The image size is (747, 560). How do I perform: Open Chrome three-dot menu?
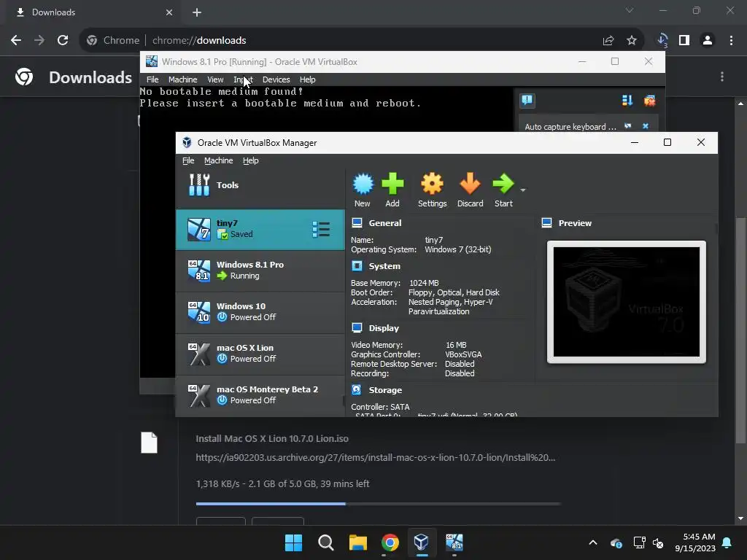click(x=731, y=41)
